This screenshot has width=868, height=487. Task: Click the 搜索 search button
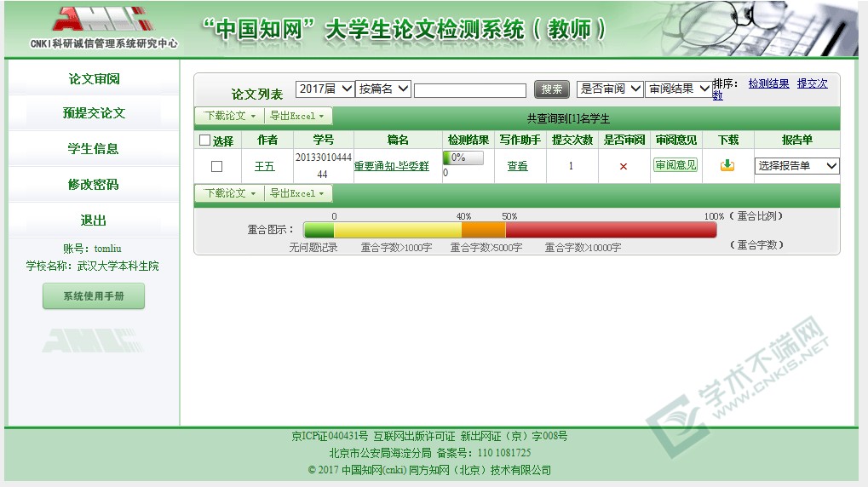(x=552, y=89)
